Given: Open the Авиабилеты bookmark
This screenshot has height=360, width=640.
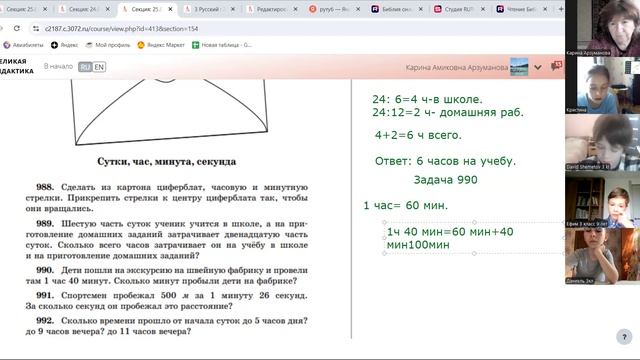Looking at the screenshot, I should 23,45.
